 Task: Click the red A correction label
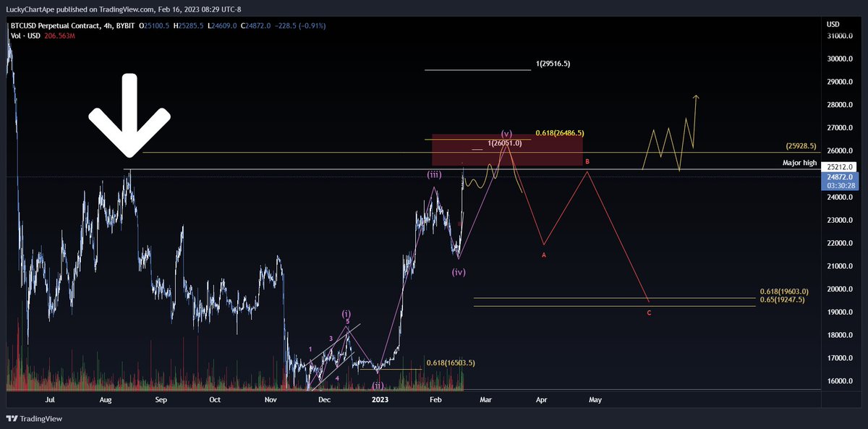(x=544, y=255)
